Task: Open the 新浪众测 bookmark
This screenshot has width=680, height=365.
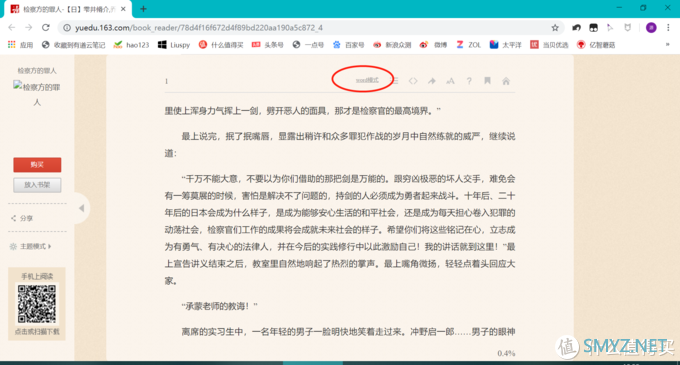Action: tap(392, 45)
